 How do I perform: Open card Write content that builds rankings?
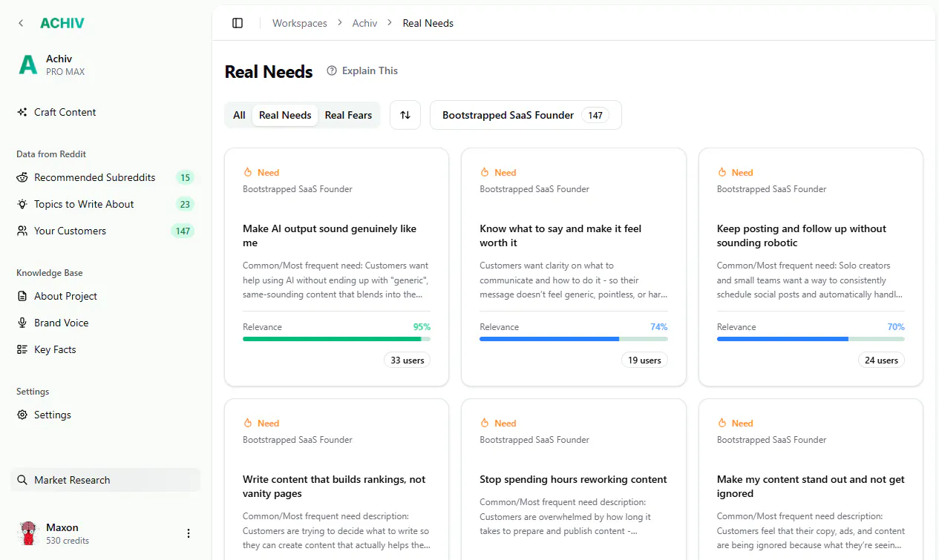point(336,479)
